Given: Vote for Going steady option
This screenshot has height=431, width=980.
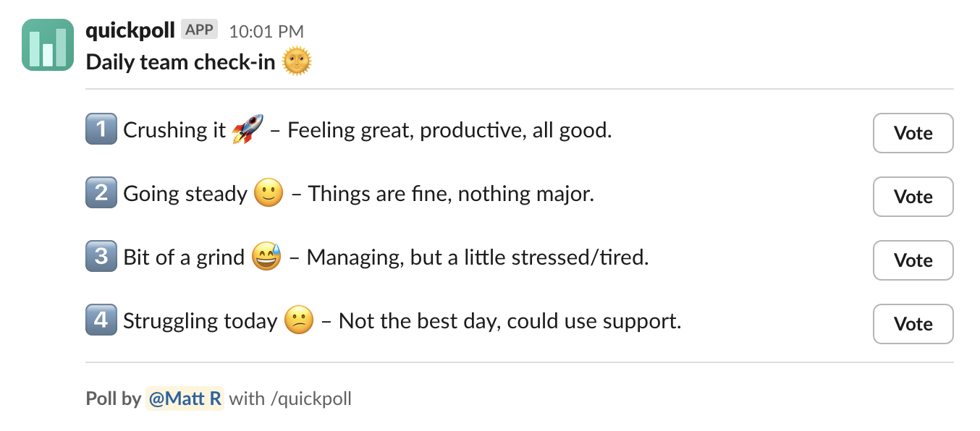Looking at the screenshot, I should pyautogui.click(x=913, y=197).
